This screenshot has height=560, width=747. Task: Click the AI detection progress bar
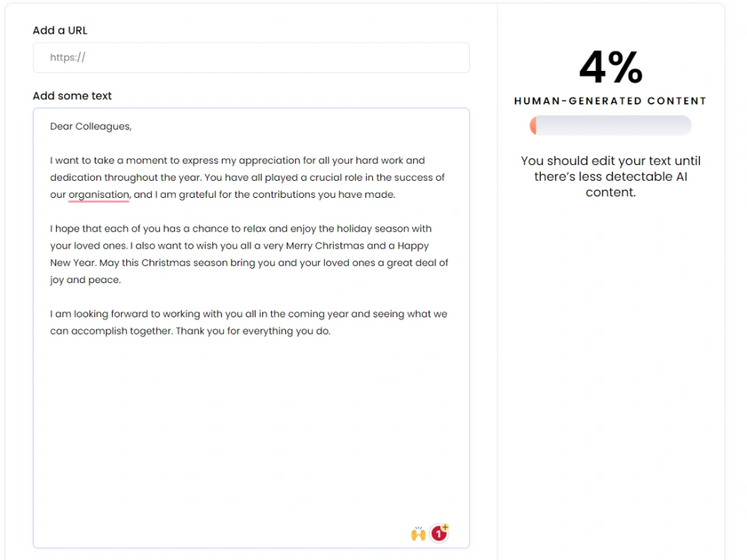tap(610, 125)
